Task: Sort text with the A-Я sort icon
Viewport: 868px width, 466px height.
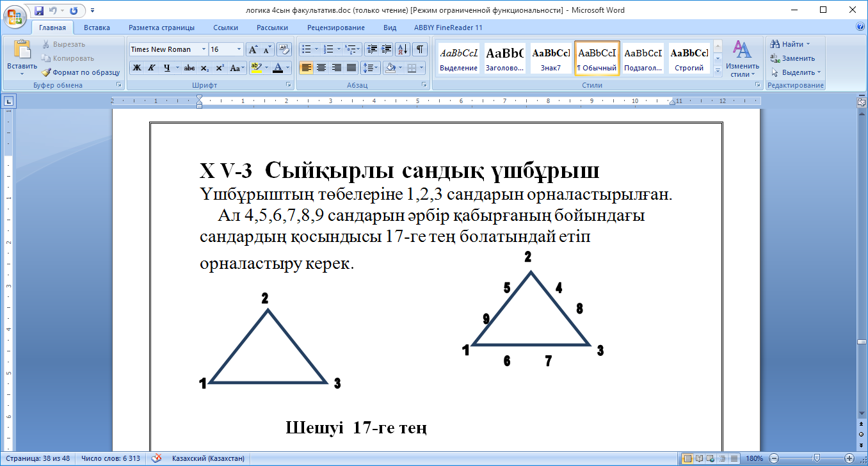Action: click(403, 49)
